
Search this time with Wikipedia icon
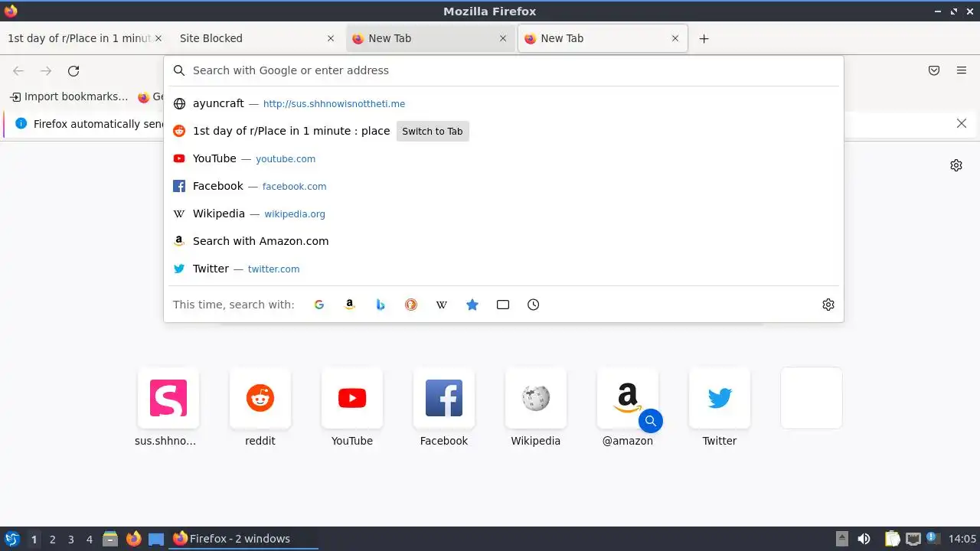442,305
